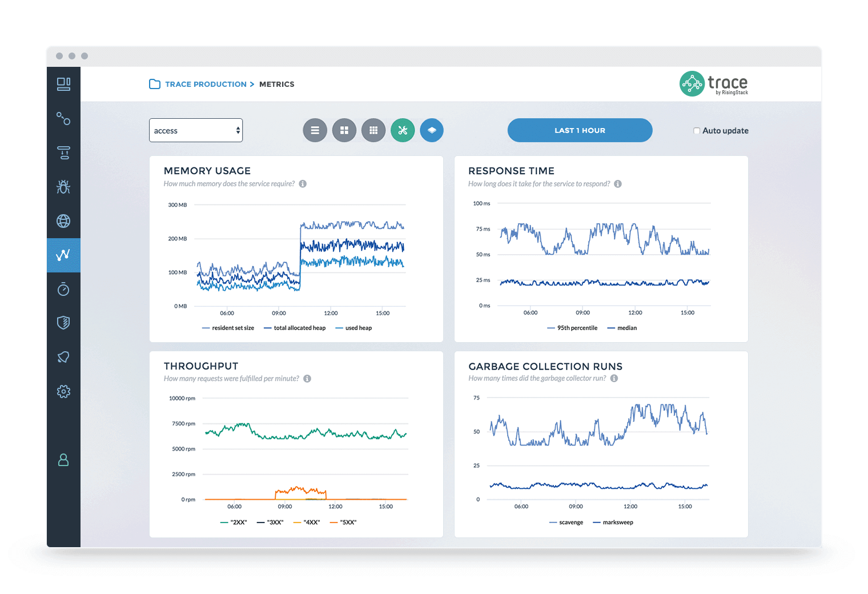Enable the Auto update checkbox

coord(697,131)
